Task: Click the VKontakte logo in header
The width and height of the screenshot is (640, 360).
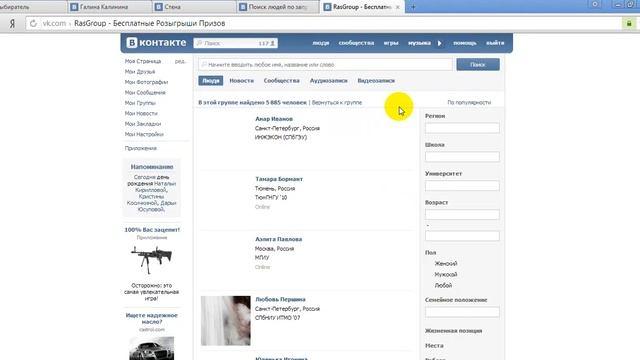Action: (x=156, y=43)
